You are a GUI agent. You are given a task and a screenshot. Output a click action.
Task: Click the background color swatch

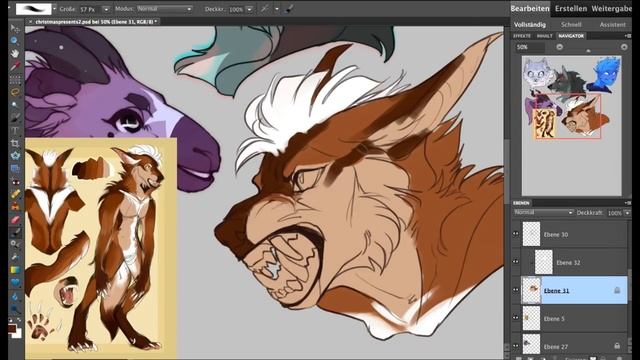pos(18,334)
